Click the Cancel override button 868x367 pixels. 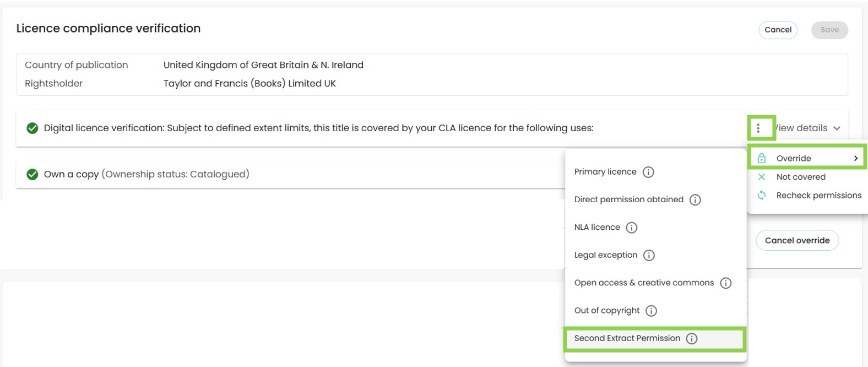[x=797, y=240]
